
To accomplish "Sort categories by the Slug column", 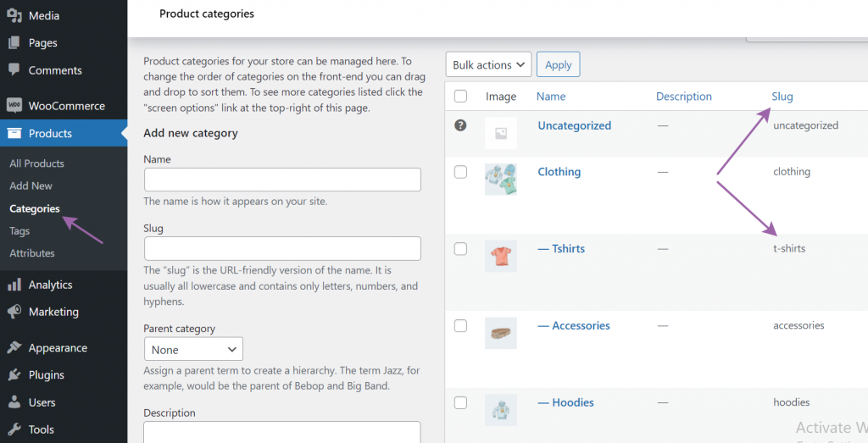I will (782, 97).
